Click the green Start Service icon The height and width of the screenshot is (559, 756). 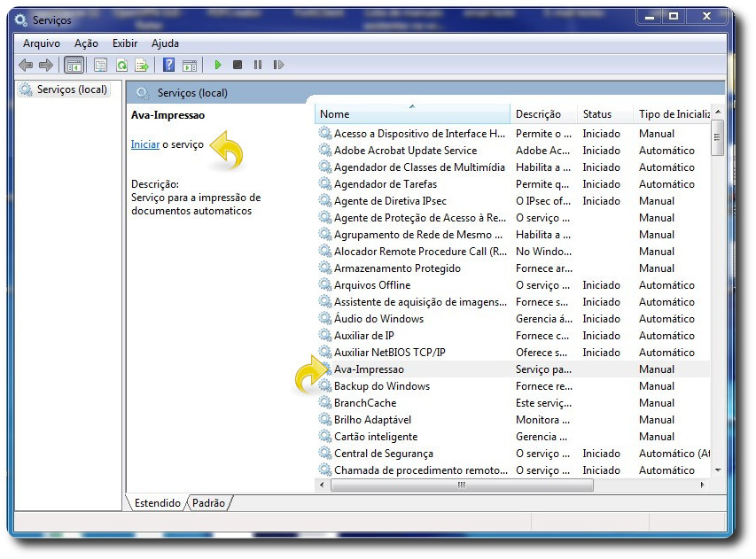click(x=217, y=65)
